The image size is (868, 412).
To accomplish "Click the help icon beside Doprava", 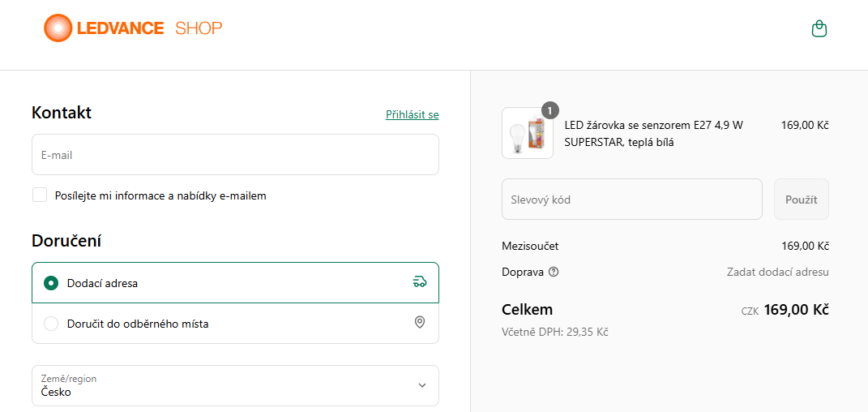I will (x=554, y=272).
